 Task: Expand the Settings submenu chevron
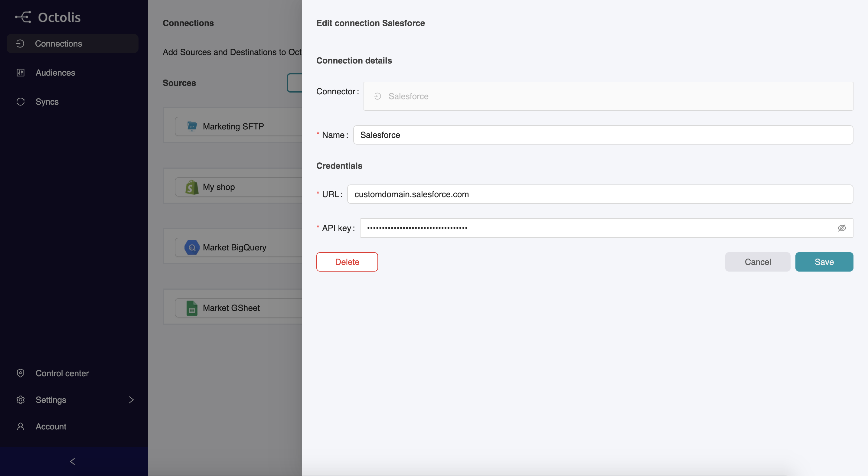(132, 399)
